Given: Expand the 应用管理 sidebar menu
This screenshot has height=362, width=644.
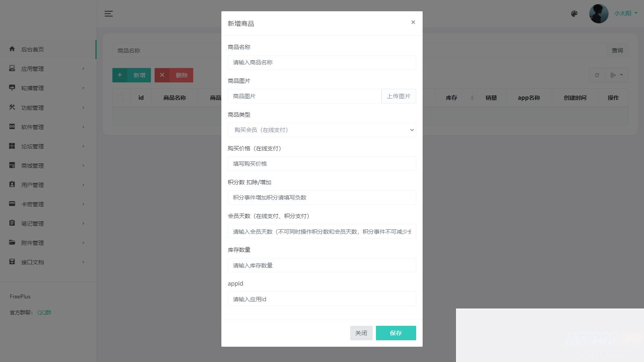Looking at the screenshot, I should pos(34,68).
